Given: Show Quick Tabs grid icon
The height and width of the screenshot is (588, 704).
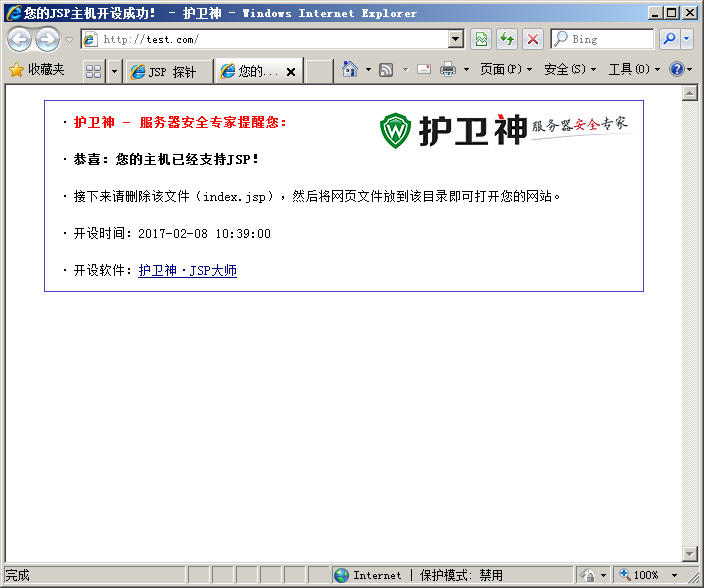Looking at the screenshot, I should click(93, 71).
